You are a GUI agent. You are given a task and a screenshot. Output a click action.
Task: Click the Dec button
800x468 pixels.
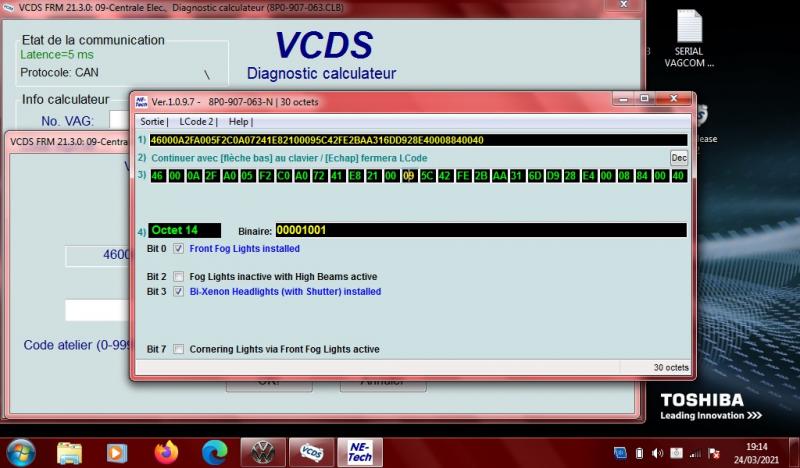679,158
